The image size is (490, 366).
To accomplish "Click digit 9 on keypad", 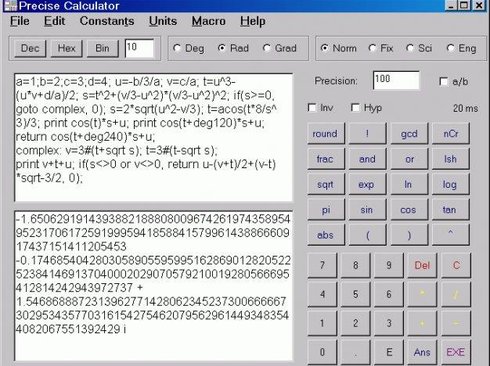I will pos(389,265).
